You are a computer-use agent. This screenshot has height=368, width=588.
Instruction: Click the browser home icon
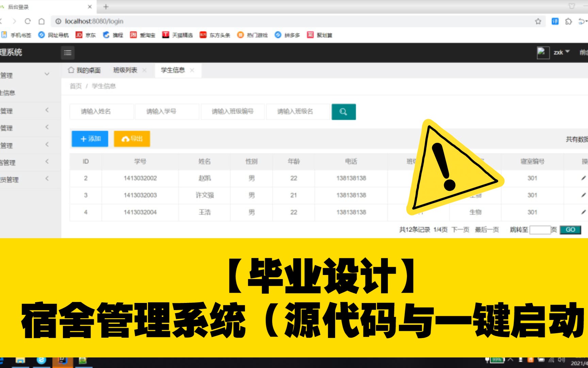point(42,21)
